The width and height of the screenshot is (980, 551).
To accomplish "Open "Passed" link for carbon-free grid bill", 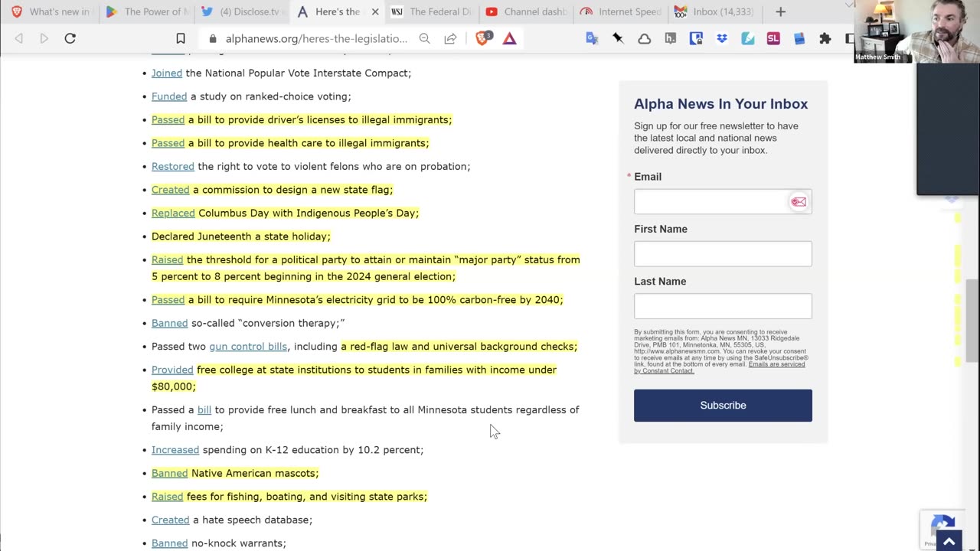I will tap(168, 300).
